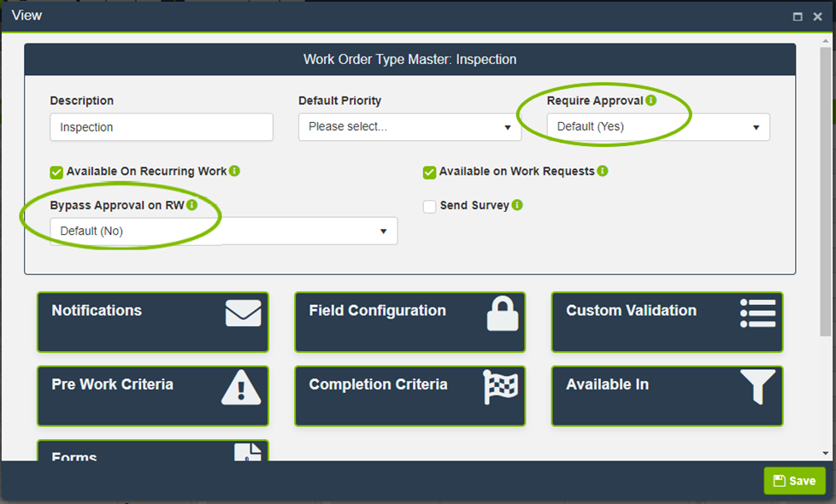The height and width of the screenshot is (504, 836).
Task: Click the dialog's vertical scrollbar
Action: coord(825,188)
